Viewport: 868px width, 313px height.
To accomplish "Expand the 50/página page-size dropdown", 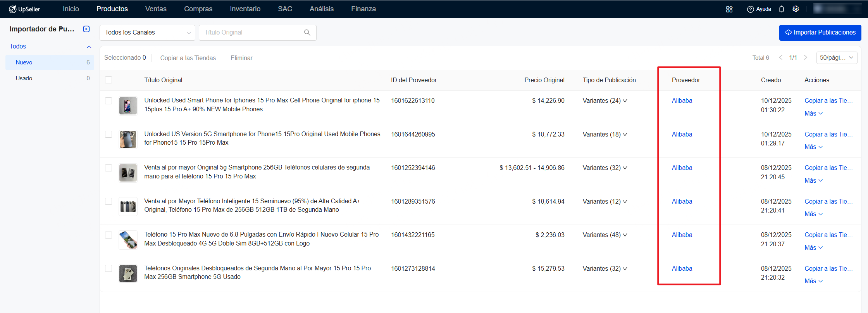I will 836,57.
